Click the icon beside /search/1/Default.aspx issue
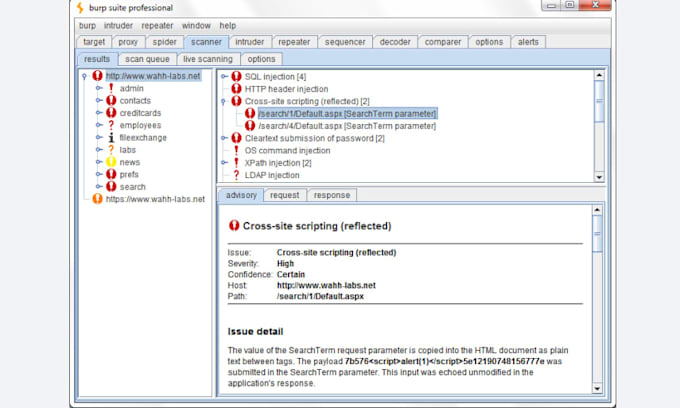Viewport: 680px width, 408px height. click(250, 114)
